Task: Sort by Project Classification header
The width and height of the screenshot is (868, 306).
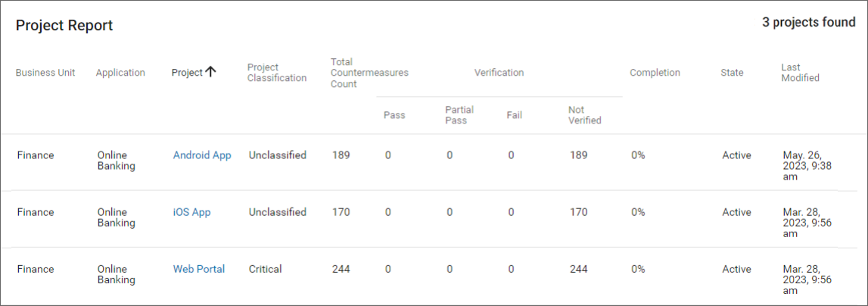Action: coord(277,73)
